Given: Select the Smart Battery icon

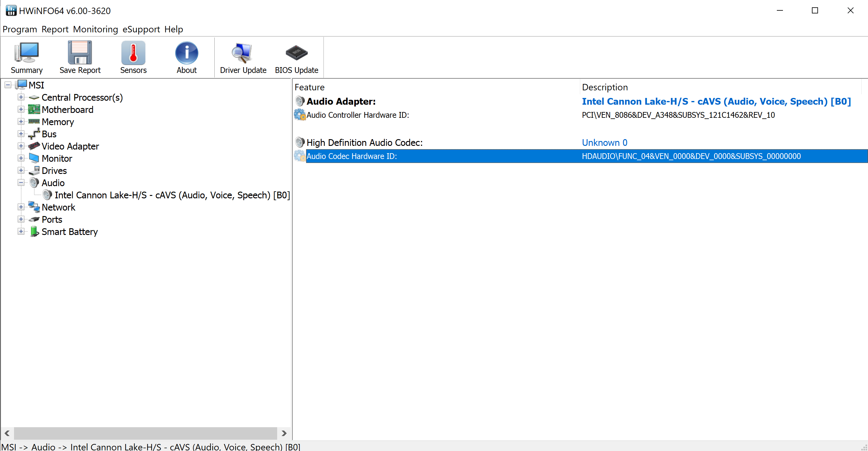Looking at the screenshot, I should click(x=34, y=232).
